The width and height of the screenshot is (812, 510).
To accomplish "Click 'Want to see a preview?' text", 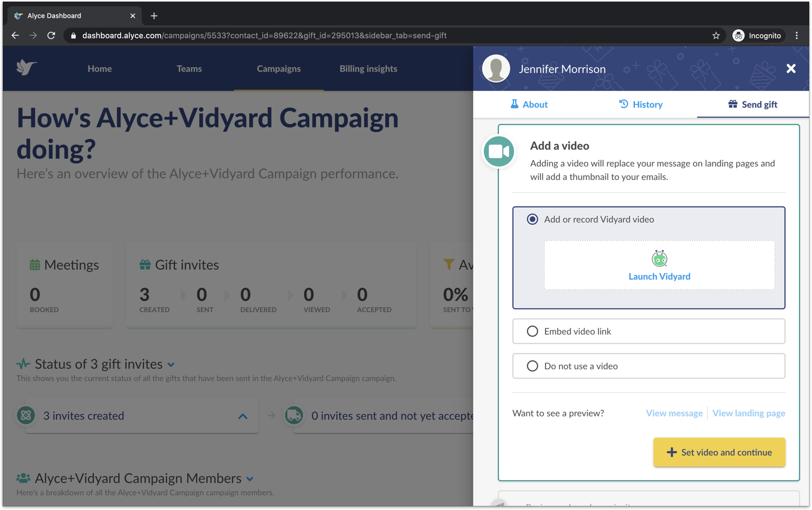I will (x=558, y=413).
